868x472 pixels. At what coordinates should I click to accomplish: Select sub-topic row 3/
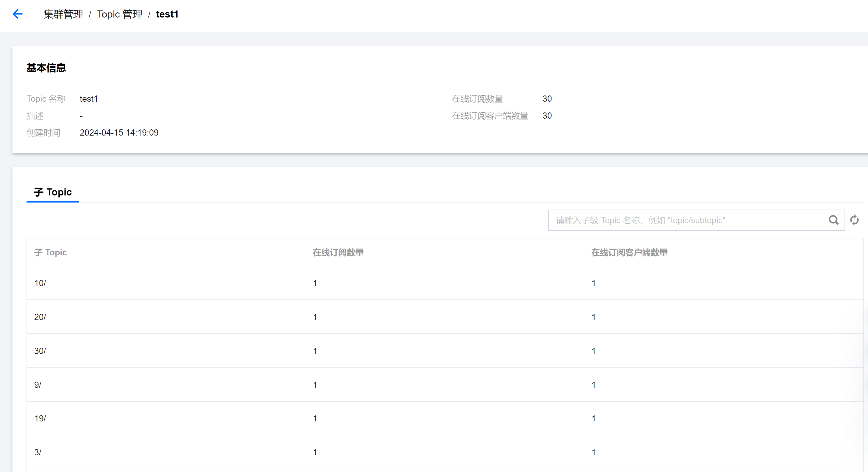pos(445,452)
